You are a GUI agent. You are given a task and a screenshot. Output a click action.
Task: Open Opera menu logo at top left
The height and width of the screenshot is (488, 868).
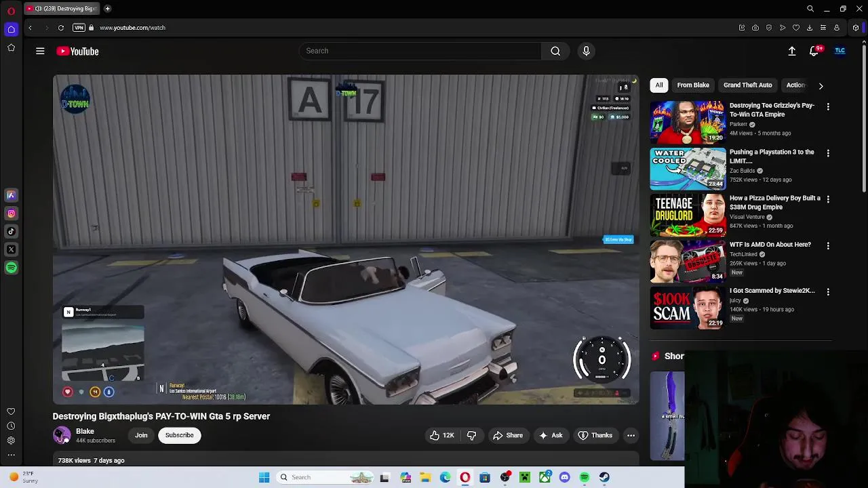tap(11, 11)
